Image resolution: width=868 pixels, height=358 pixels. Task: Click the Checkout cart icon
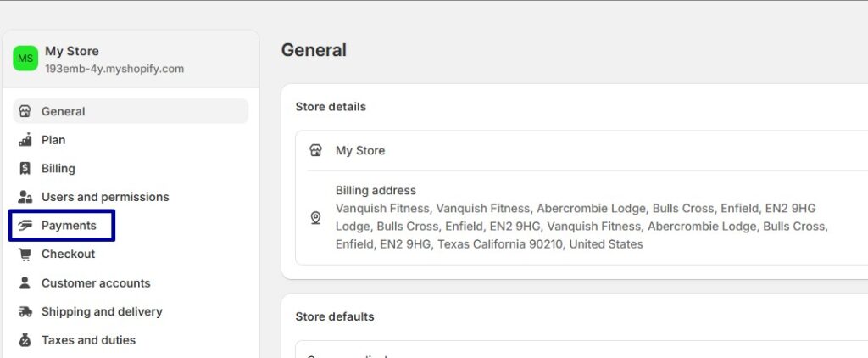click(25, 254)
